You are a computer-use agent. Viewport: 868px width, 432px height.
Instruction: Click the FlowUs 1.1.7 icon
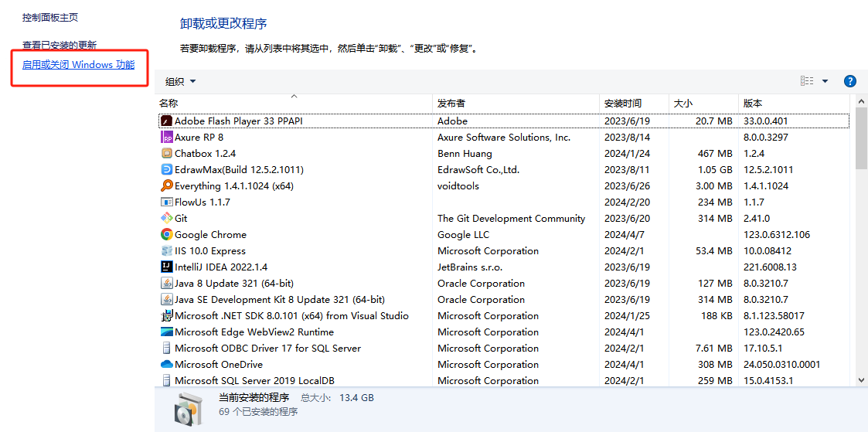(x=166, y=202)
